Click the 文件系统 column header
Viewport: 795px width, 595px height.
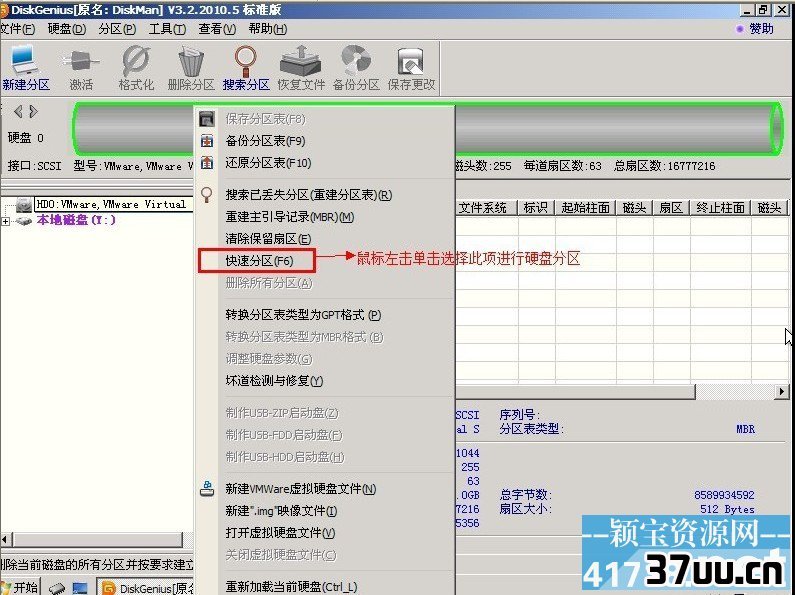(x=486, y=207)
